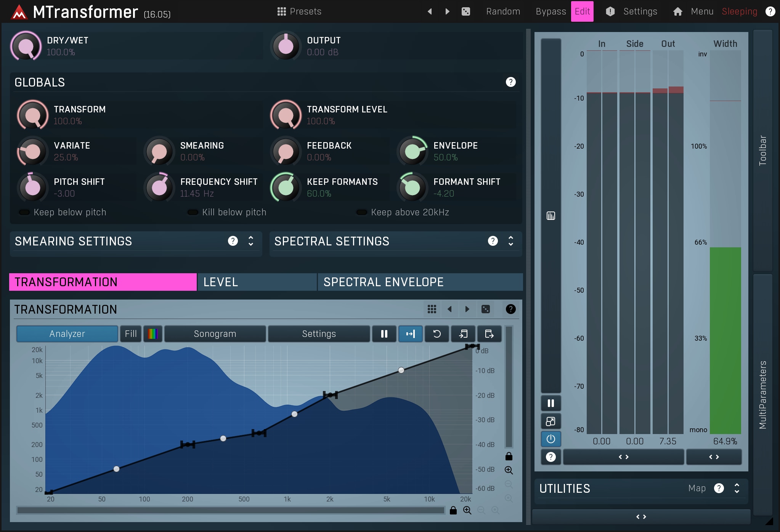Toggle the meters power button
Viewport: 780px width, 532px height.
coord(550,439)
